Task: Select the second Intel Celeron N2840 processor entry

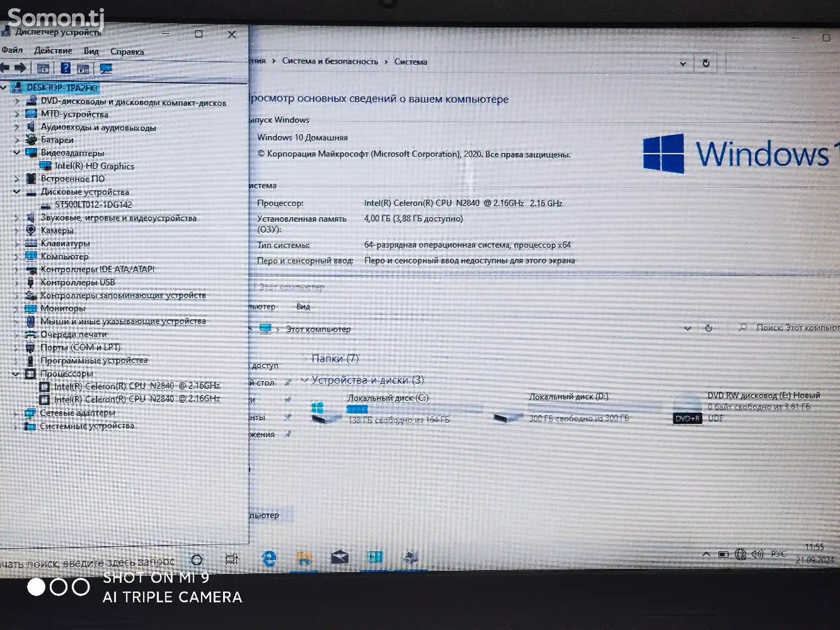Action: [x=136, y=399]
